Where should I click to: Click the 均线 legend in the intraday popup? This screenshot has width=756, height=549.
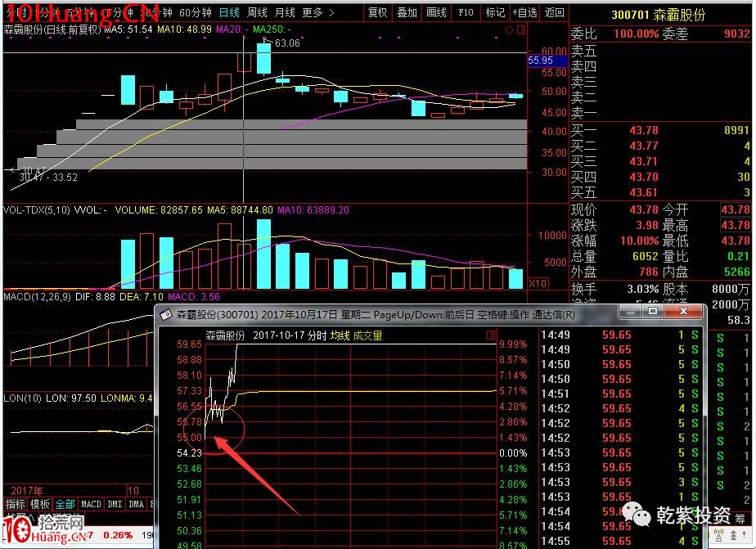point(340,335)
